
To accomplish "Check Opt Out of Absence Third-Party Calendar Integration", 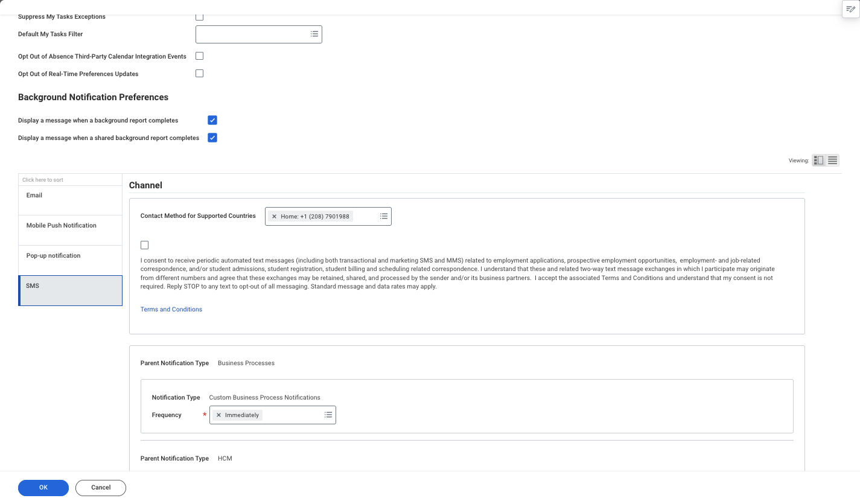I will [200, 56].
